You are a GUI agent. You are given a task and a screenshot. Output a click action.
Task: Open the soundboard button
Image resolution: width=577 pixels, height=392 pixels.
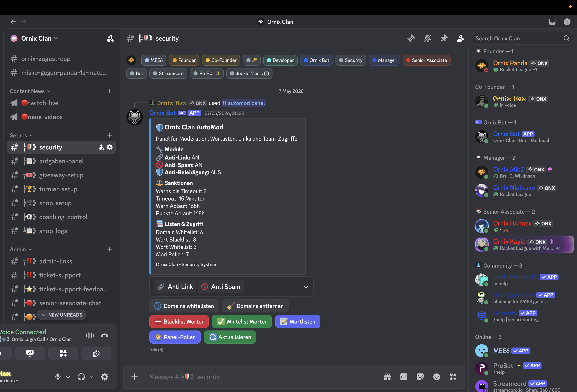click(96, 353)
